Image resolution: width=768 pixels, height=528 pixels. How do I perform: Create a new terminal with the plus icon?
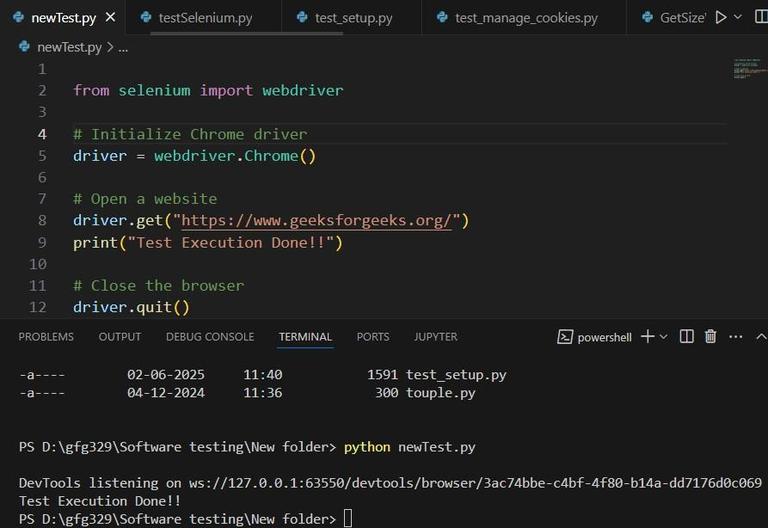click(648, 336)
